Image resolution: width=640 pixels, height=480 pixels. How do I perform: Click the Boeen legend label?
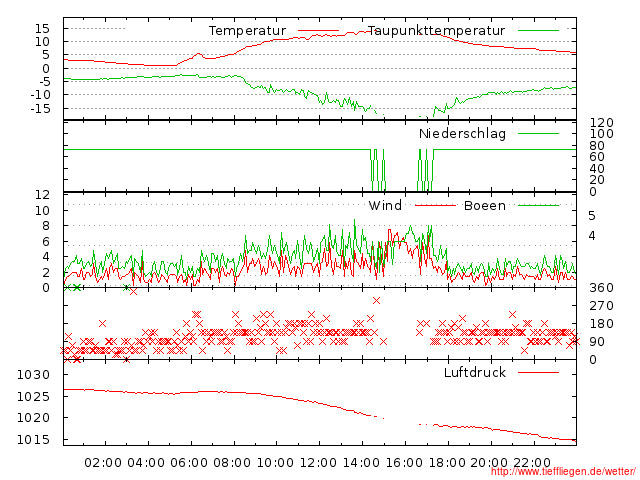click(485, 206)
